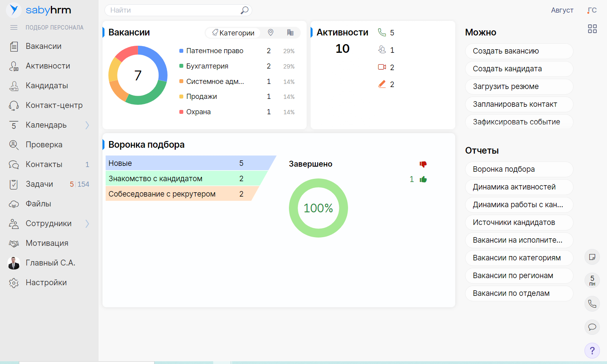This screenshot has width=607, height=364.
Task: Open Кандидаты in the sidebar
Action: pyautogui.click(x=47, y=86)
